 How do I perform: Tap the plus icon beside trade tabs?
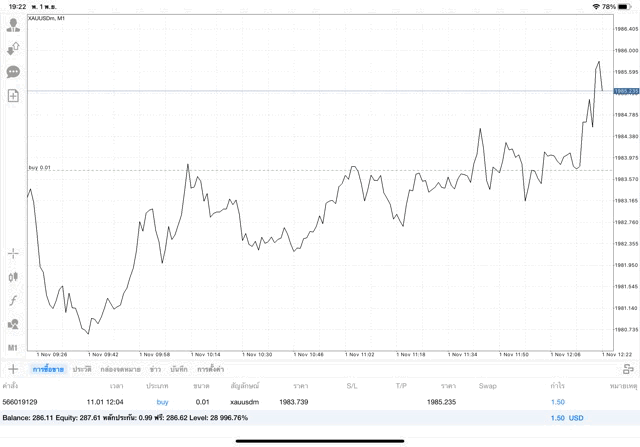pos(13,369)
